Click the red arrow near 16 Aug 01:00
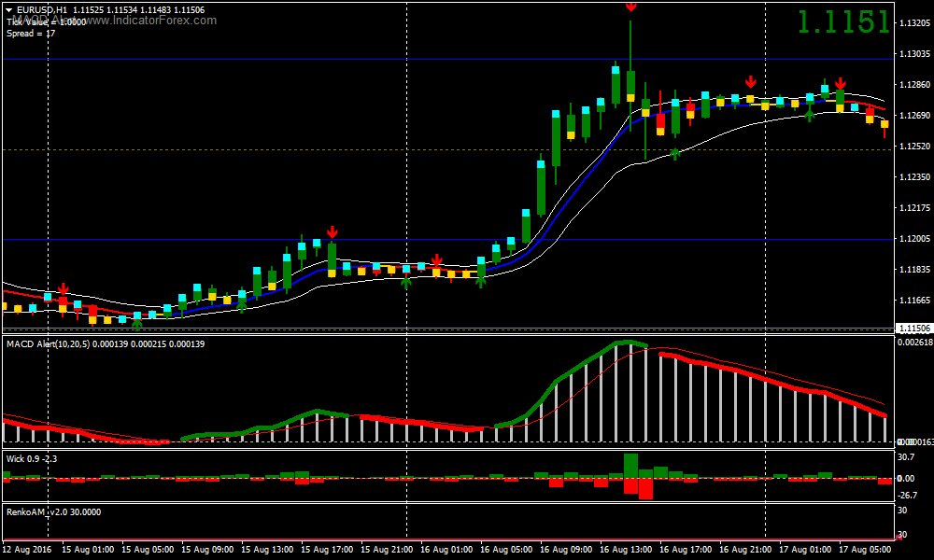 click(436, 259)
